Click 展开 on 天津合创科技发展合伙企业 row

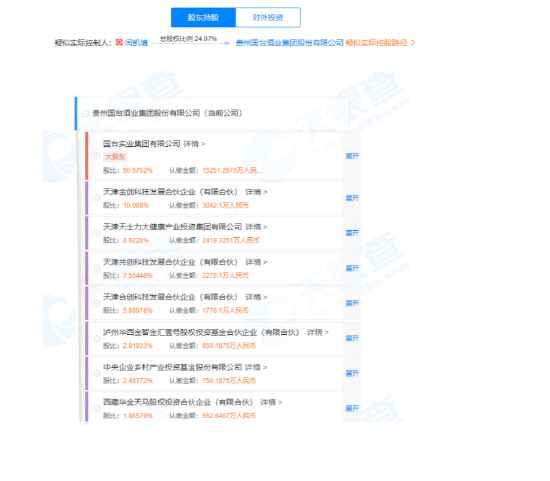[352, 303]
